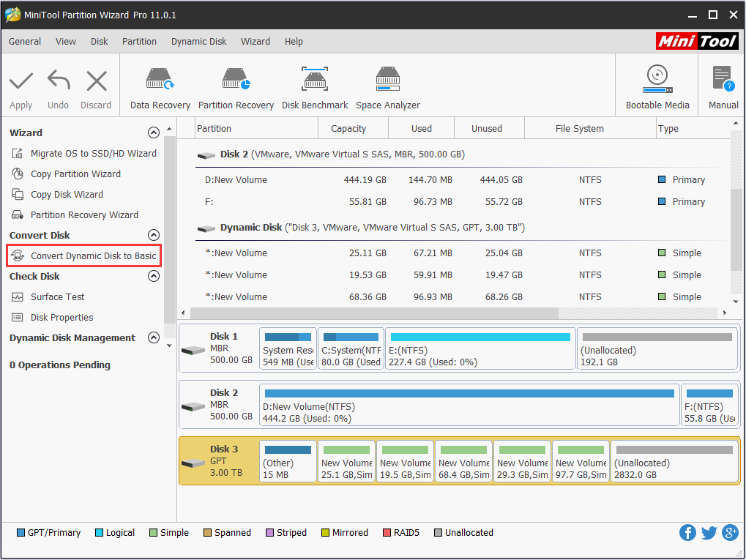Click Copy Disk Wizard link
The image size is (746, 560).
tap(67, 195)
